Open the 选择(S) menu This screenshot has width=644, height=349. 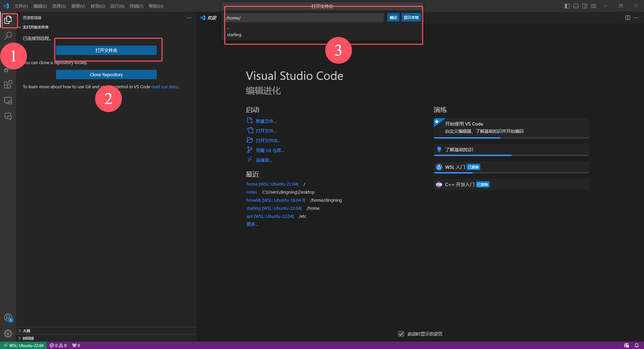point(59,6)
